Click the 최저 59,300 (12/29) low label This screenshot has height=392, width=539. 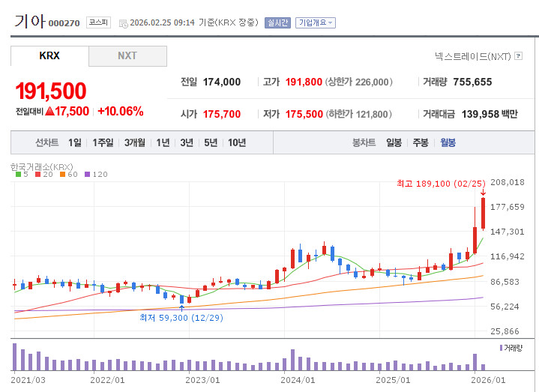pyautogui.click(x=181, y=318)
